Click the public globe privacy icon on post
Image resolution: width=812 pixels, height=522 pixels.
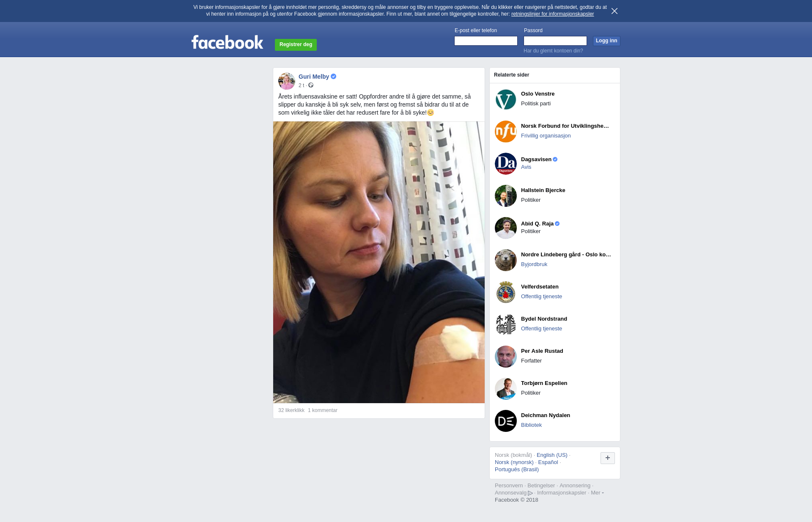tap(311, 85)
